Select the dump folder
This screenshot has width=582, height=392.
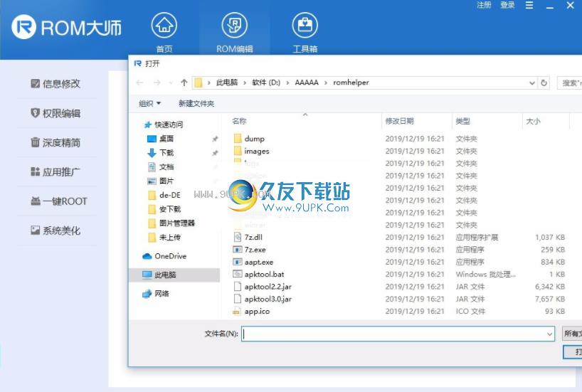(x=254, y=139)
